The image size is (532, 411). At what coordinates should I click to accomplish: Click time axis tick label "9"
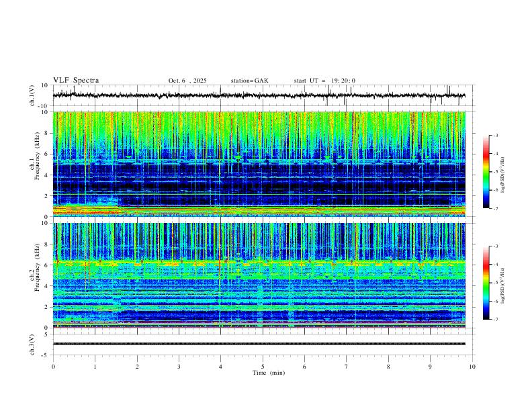point(430,367)
